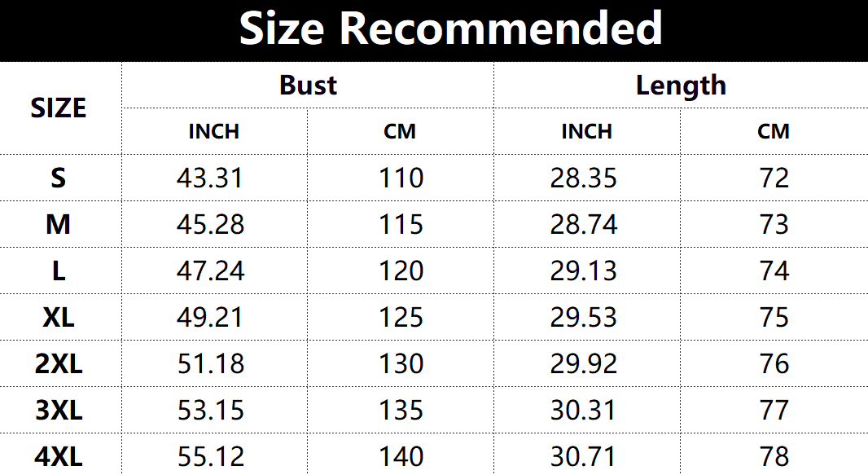The height and width of the screenshot is (475, 868).
Task: Click the 76 length CM value
Action: pyautogui.click(x=774, y=363)
